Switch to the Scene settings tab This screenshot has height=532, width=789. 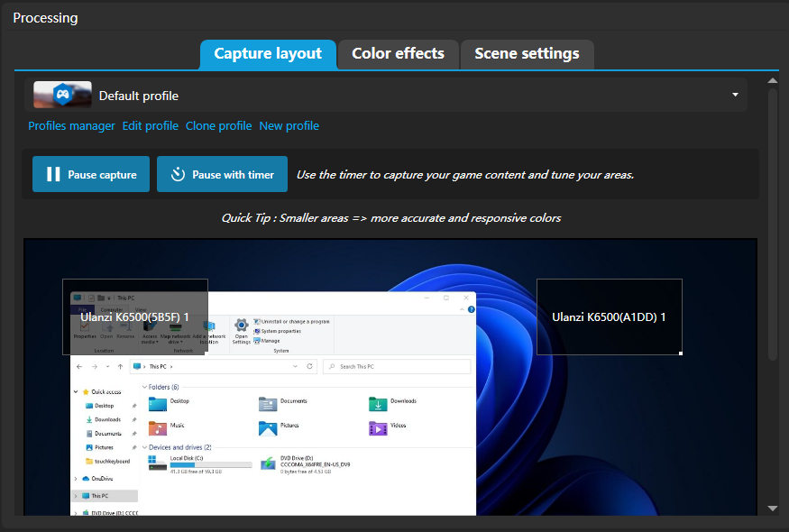click(527, 54)
